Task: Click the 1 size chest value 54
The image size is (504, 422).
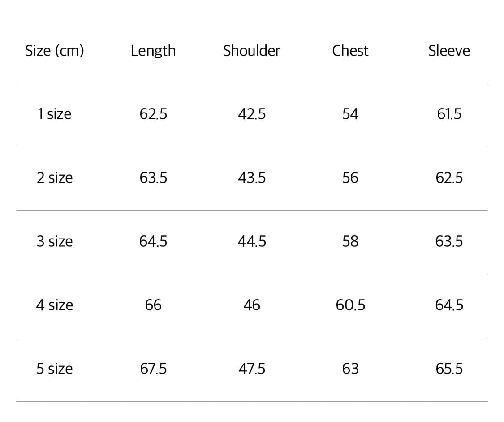Action: (350, 114)
